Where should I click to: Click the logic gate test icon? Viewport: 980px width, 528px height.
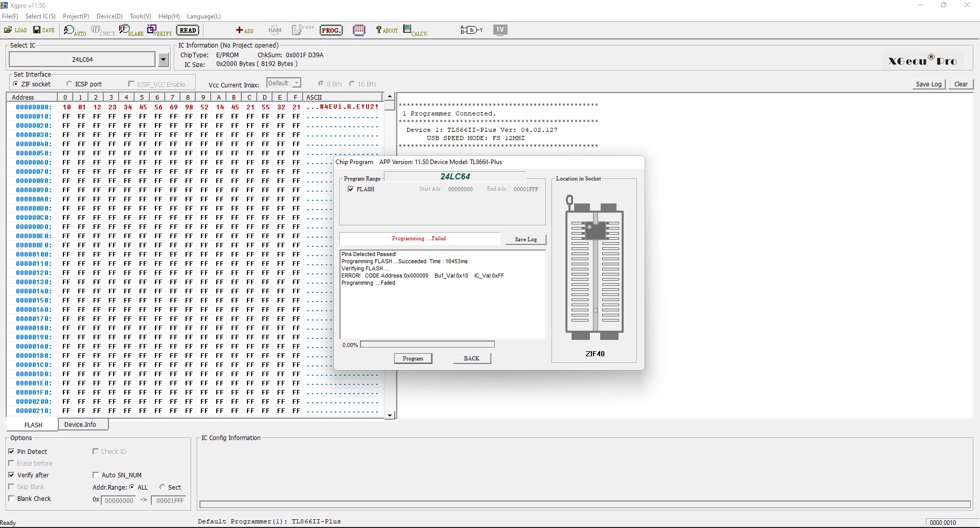pyautogui.click(x=471, y=30)
